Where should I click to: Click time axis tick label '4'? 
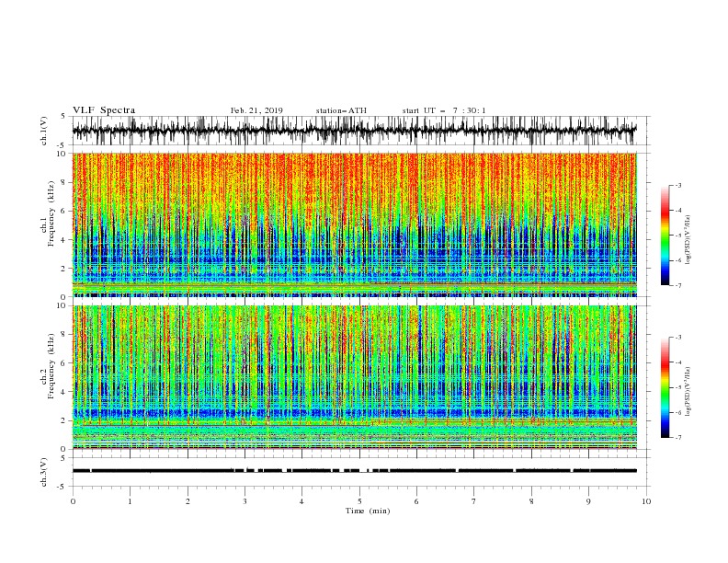coord(301,501)
